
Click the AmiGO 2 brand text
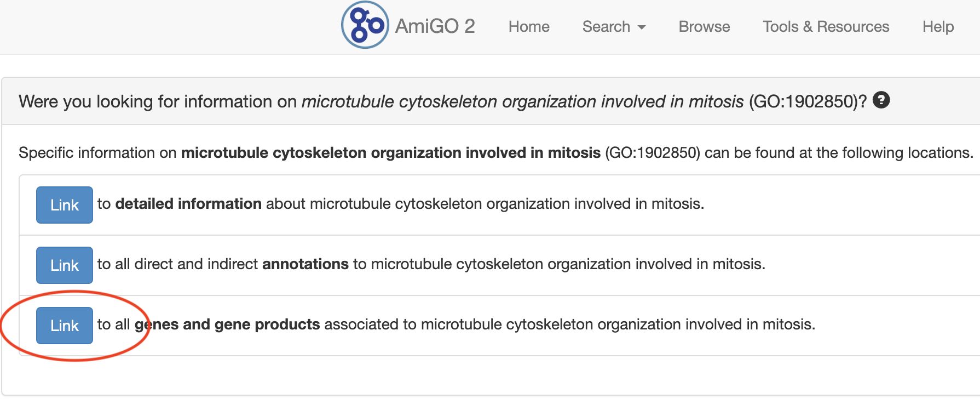435,26
